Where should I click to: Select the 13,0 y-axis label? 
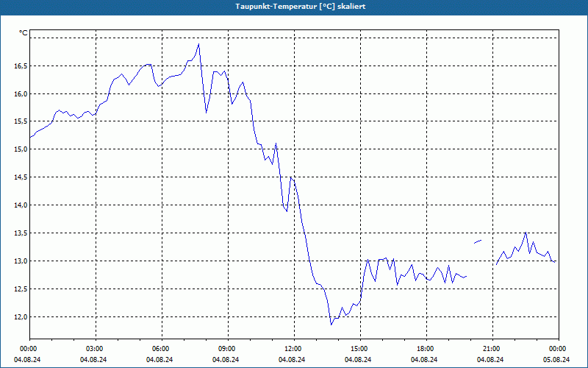pos(21,261)
